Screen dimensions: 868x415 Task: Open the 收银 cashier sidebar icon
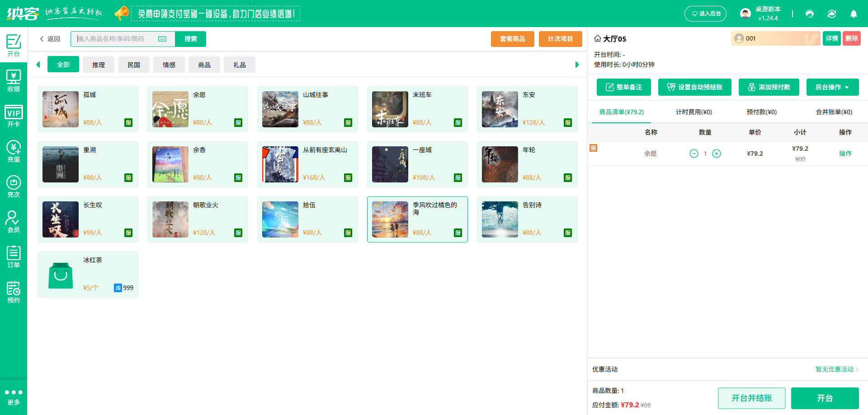point(14,81)
